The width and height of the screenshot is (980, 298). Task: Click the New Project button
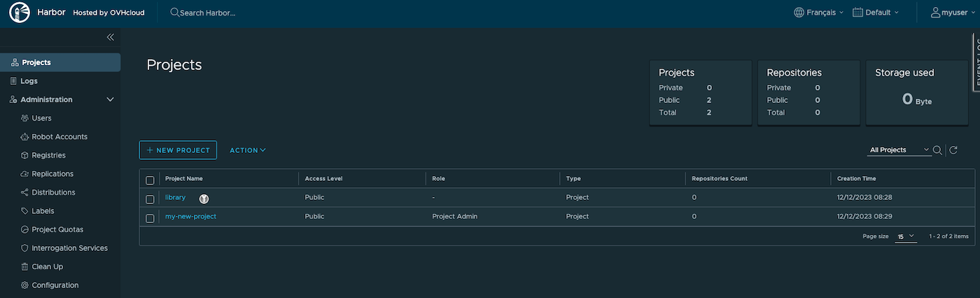click(178, 150)
